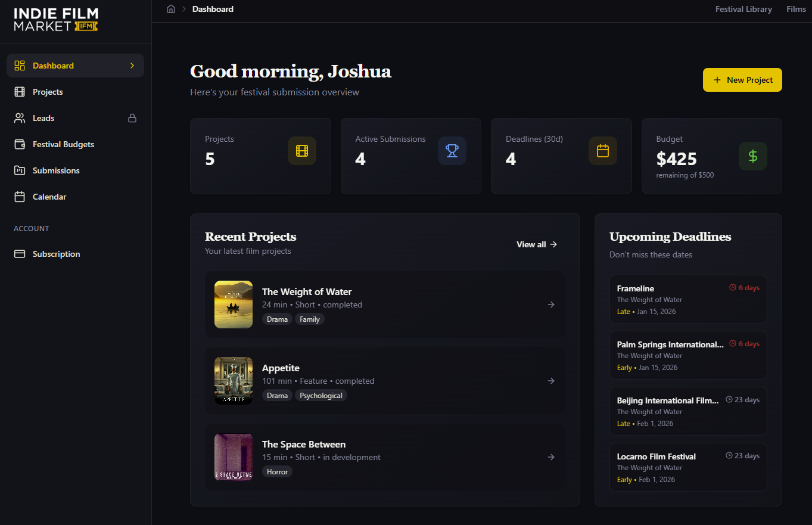
Task: Click the Drama genre tag on Appetite
Action: click(276, 395)
